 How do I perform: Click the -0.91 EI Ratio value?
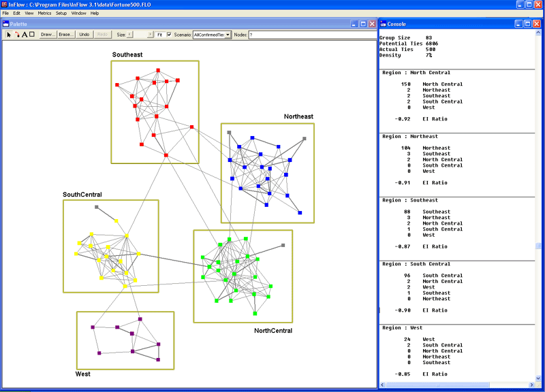click(403, 182)
